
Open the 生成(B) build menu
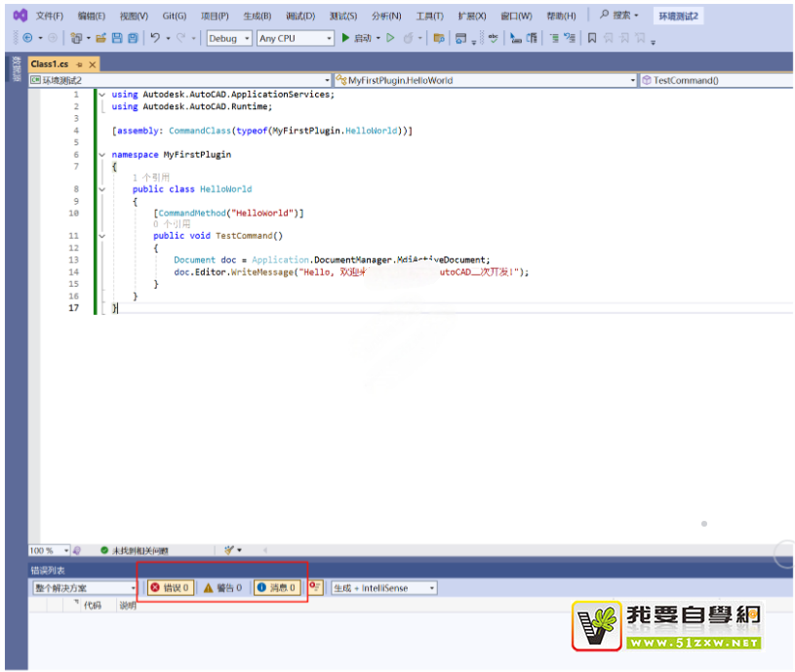[x=258, y=16]
